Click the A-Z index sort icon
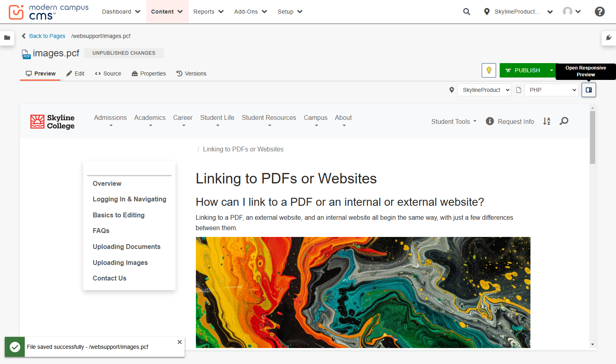Screen dimensions: 616x364 [547, 121]
